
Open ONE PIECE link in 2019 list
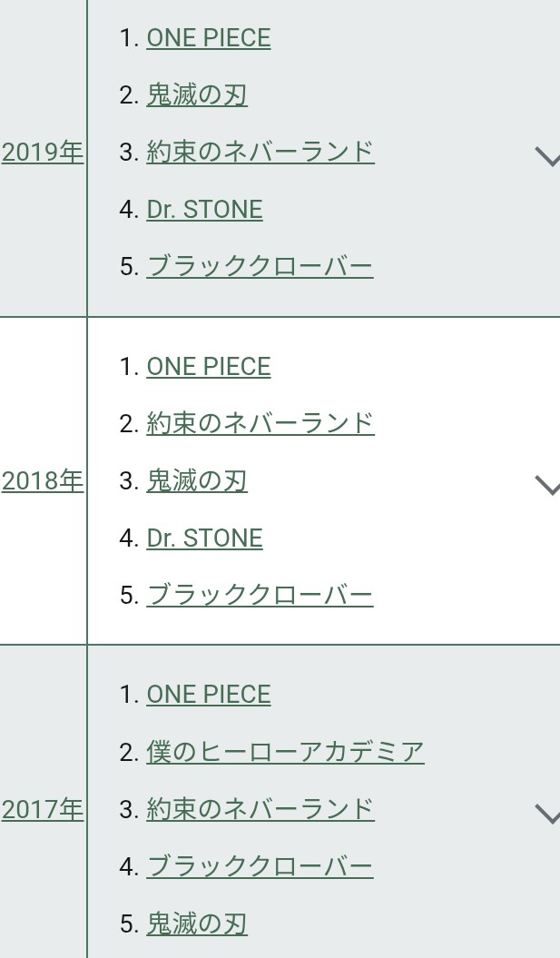click(x=208, y=38)
